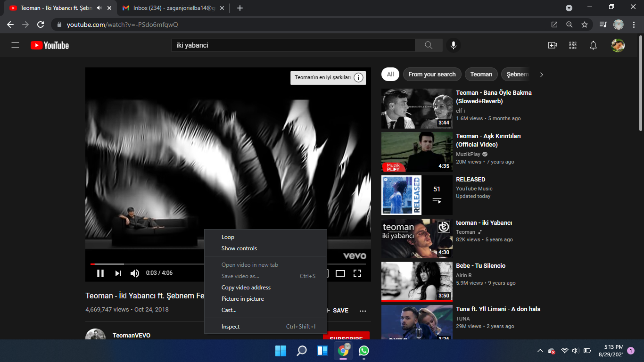This screenshot has height=362, width=644.
Task: Open Chrome zoom magnifier icon in address bar
Action: 570,25
